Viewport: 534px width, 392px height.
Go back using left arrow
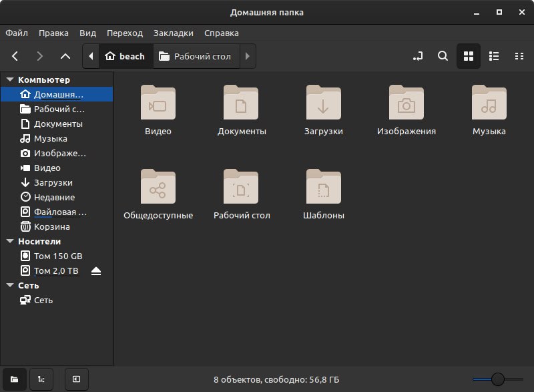pos(15,56)
